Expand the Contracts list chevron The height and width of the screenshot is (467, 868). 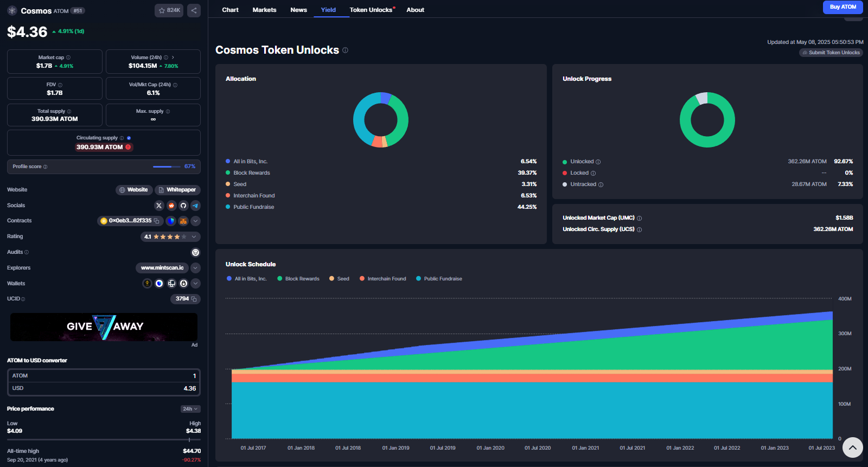tap(196, 221)
